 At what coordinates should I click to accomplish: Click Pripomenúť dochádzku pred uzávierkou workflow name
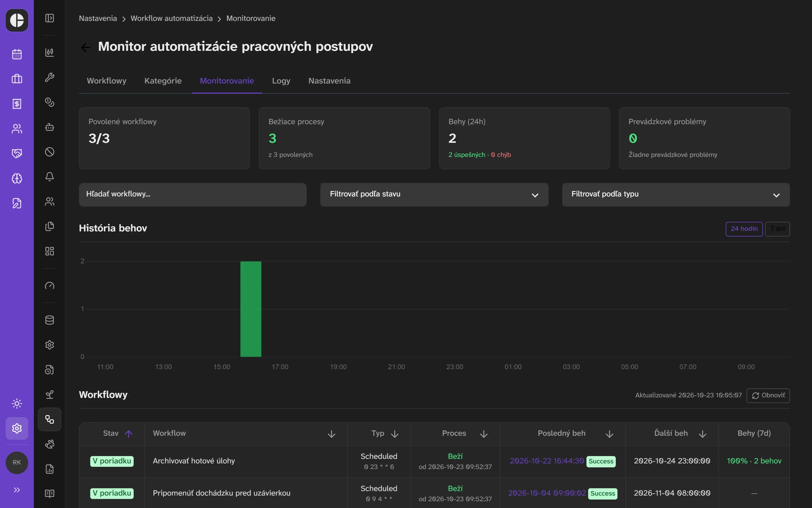point(221,493)
